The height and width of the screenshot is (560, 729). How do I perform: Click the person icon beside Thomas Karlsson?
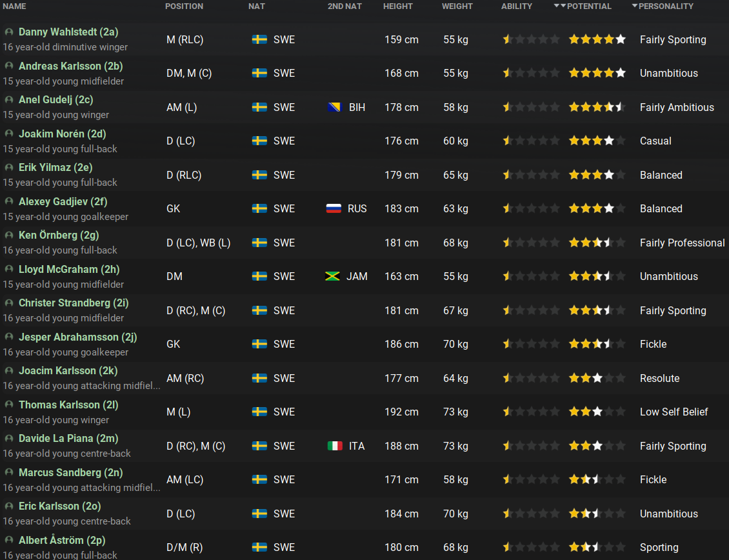[9, 405]
